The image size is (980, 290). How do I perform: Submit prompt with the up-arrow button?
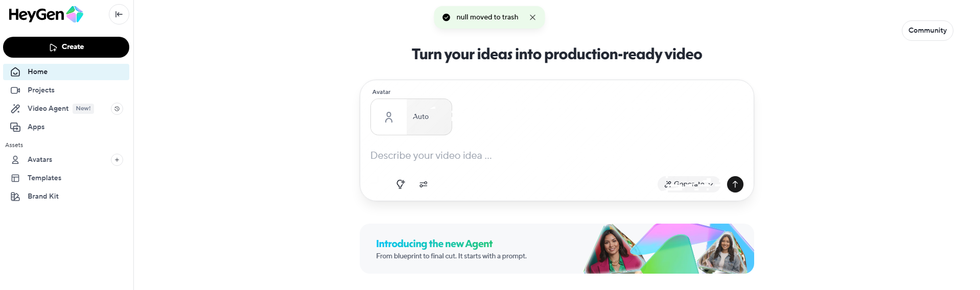pos(735,184)
